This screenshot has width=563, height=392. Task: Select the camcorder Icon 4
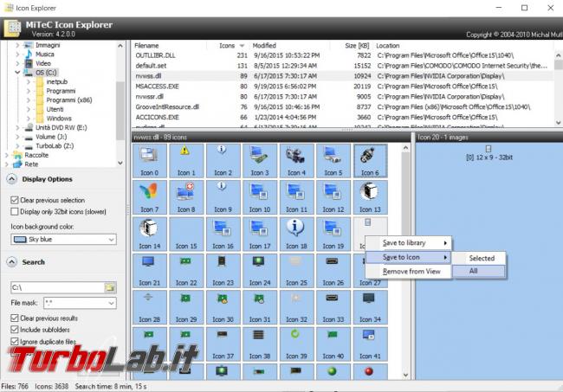296,160
